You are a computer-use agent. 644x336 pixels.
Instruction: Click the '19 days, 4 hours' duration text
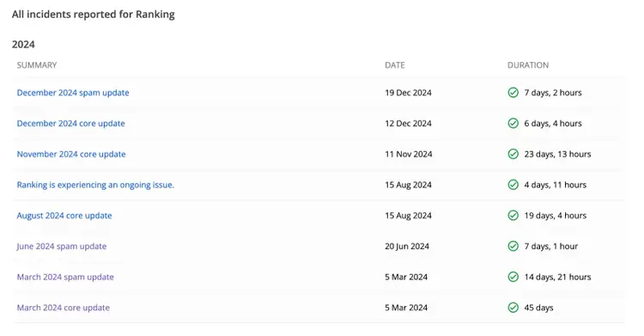click(556, 216)
